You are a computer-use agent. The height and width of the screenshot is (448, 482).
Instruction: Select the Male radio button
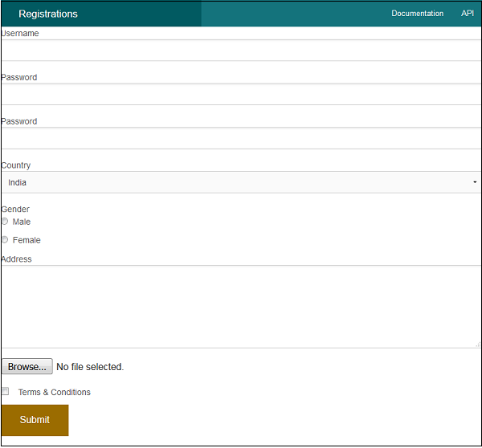click(5, 222)
